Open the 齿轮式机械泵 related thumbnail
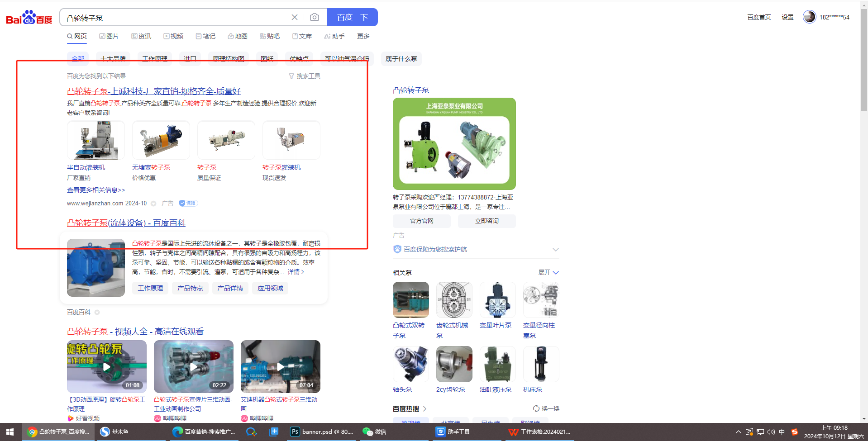The height and width of the screenshot is (441, 868). pos(454,300)
